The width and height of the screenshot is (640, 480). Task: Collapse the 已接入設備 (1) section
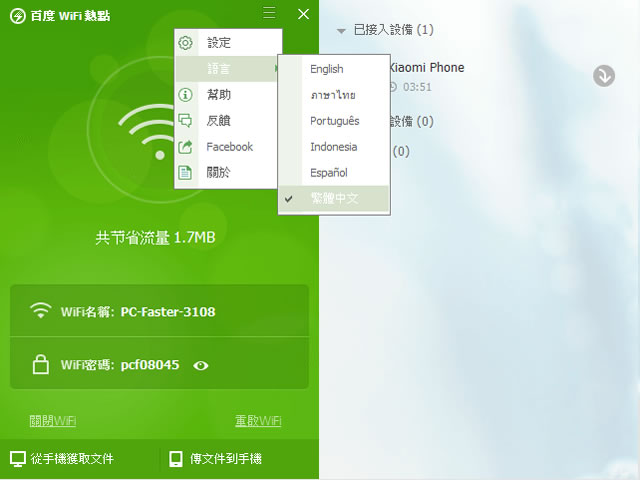click(341, 31)
